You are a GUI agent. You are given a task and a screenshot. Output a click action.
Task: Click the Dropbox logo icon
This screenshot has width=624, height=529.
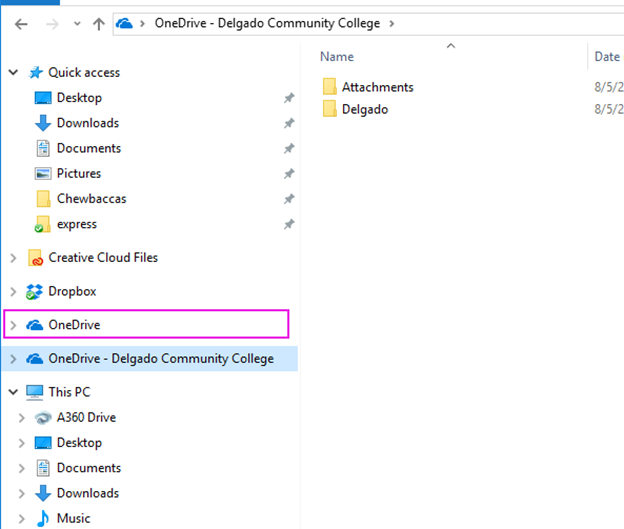(35, 292)
